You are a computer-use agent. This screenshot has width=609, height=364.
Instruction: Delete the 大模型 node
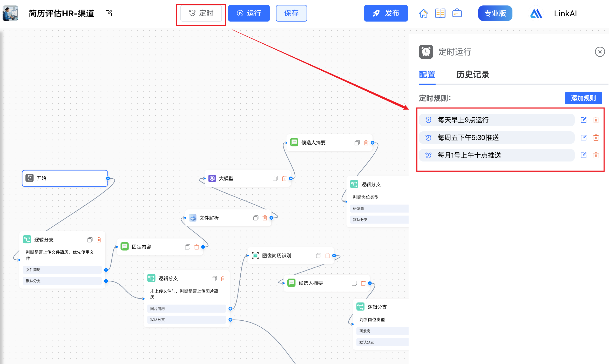click(284, 179)
